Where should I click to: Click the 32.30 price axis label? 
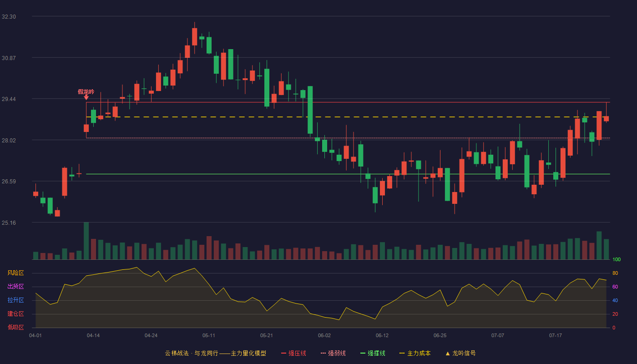pyautogui.click(x=9, y=17)
